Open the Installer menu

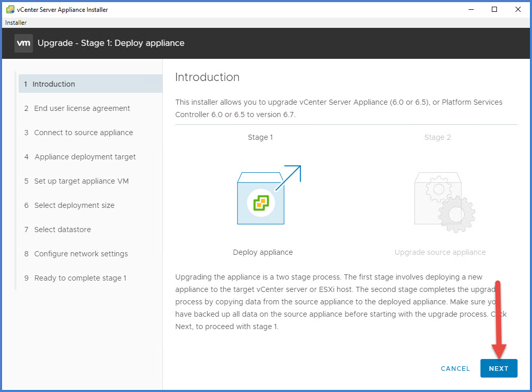coord(16,23)
